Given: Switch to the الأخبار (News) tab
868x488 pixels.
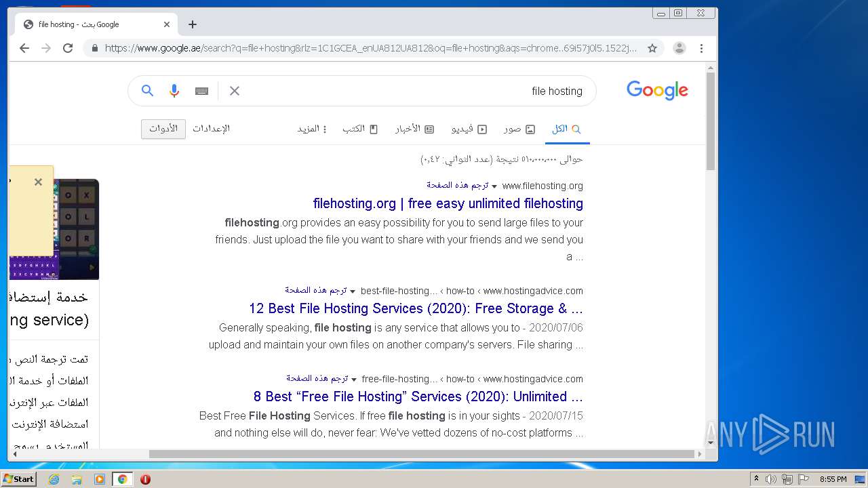Looking at the screenshot, I should click(x=415, y=129).
